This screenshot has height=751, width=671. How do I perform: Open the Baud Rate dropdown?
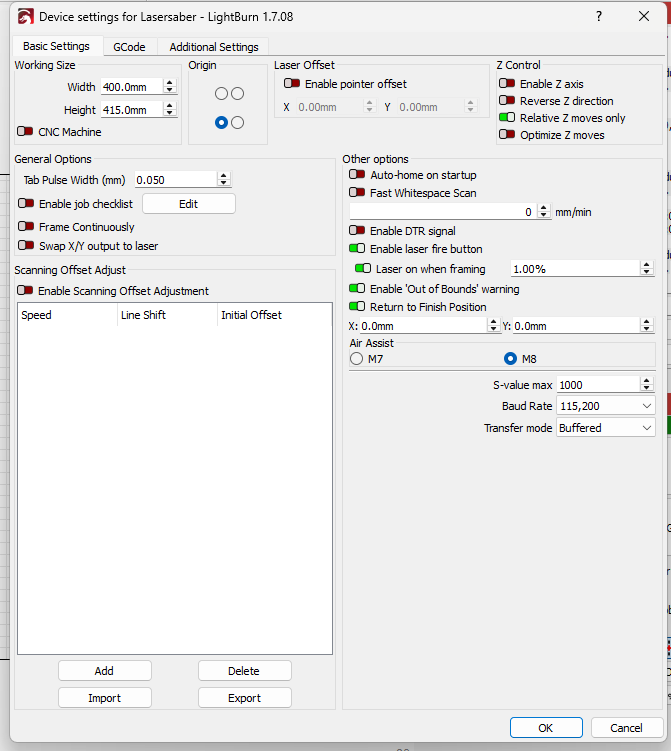point(606,406)
